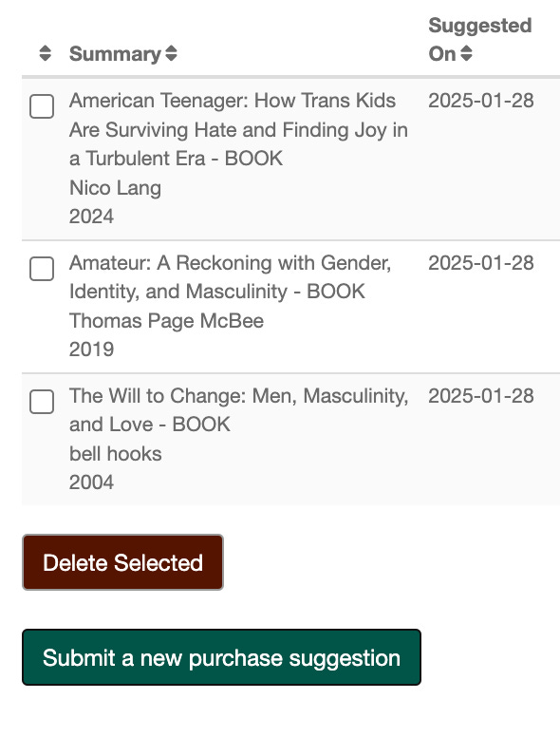Click author name bell hooks
This screenshot has height=737, width=560.
coord(115,454)
